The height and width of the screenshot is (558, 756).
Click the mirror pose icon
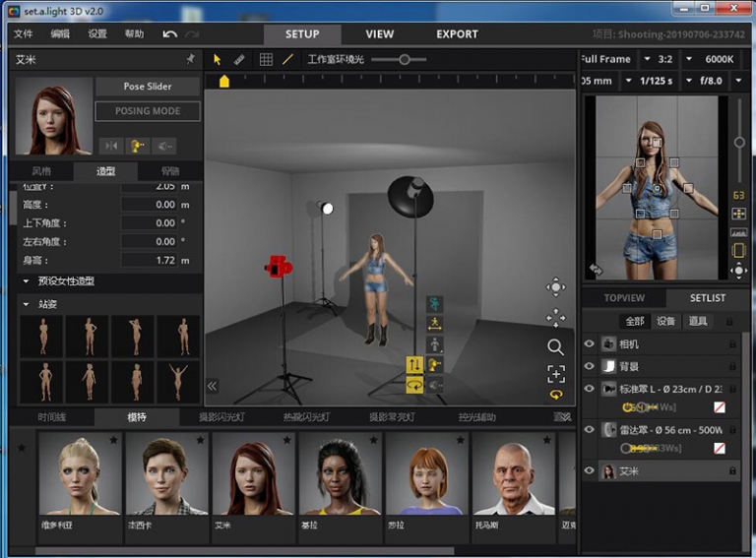click(x=111, y=146)
